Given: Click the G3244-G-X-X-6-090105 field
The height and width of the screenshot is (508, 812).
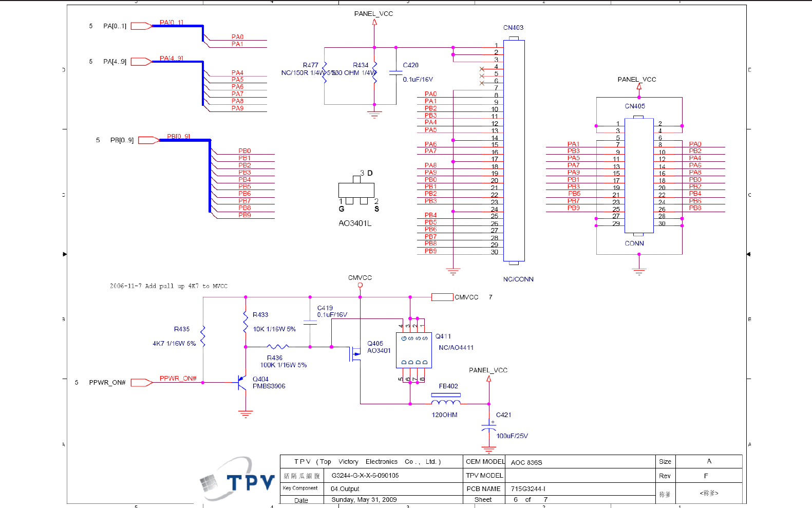Looking at the screenshot, I should pyautogui.click(x=365, y=476).
